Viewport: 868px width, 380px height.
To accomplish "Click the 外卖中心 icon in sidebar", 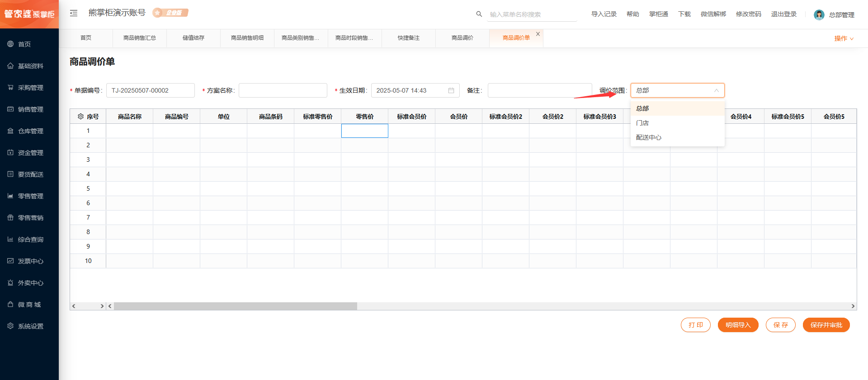I will point(10,282).
